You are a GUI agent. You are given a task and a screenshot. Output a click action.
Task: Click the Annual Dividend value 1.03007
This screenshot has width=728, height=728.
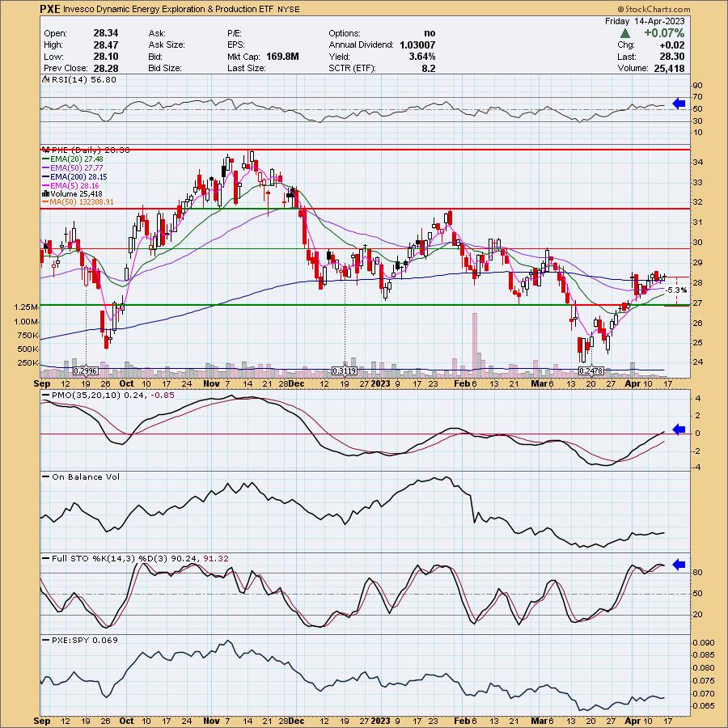(x=417, y=45)
